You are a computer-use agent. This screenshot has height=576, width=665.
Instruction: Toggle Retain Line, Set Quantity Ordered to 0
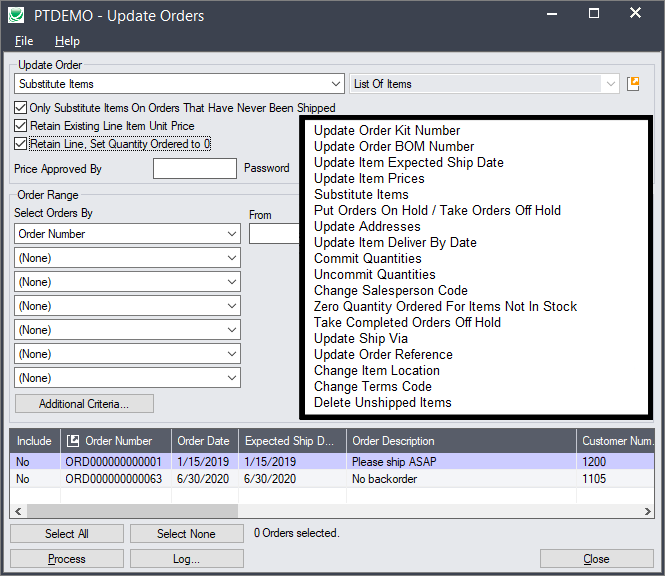(21, 144)
